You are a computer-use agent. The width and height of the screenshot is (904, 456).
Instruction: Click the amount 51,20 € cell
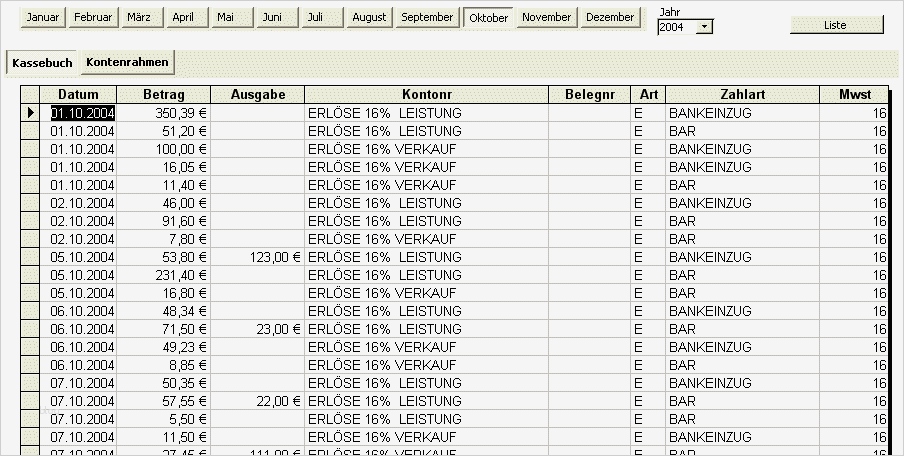164,131
